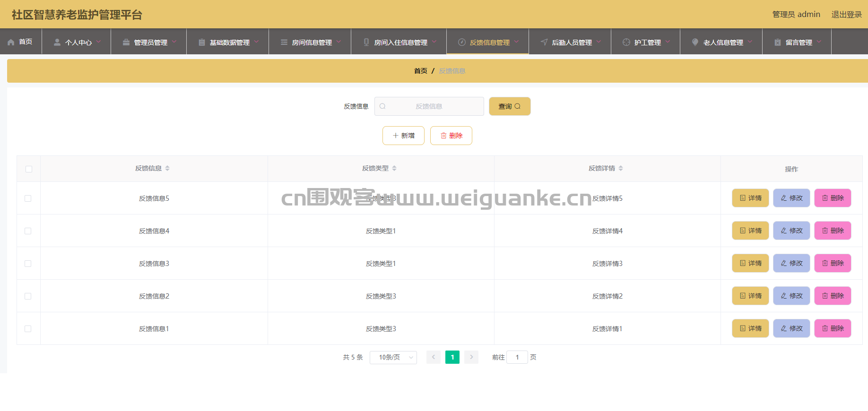Click the person icon beside 个人中心
This screenshot has width=868, height=411.
57,42
